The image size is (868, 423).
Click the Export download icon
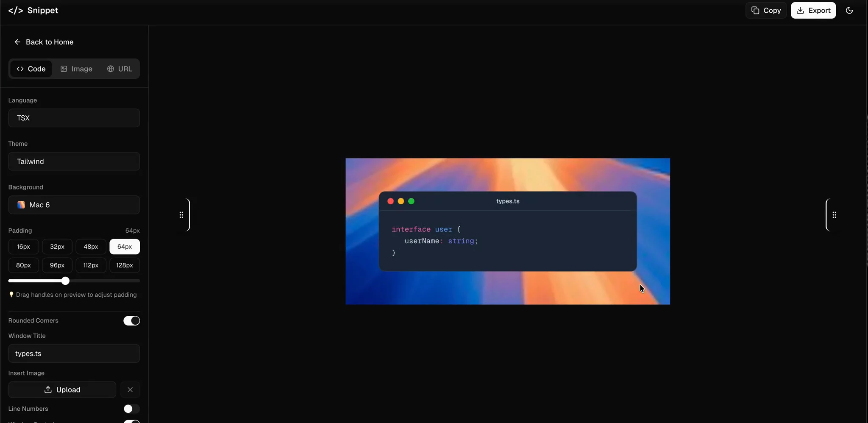point(799,10)
